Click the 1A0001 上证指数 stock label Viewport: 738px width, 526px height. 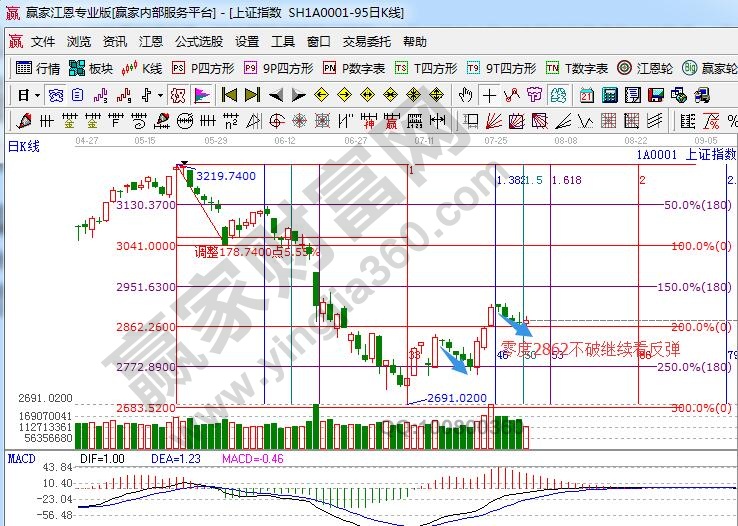click(686, 155)
